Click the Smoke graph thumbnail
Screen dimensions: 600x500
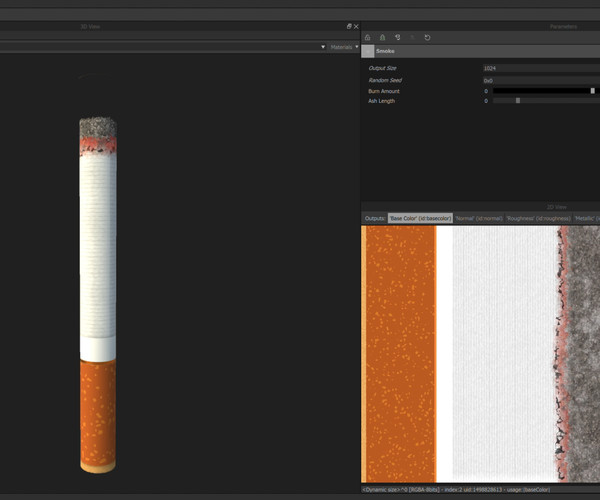click(x=368, y=51)
